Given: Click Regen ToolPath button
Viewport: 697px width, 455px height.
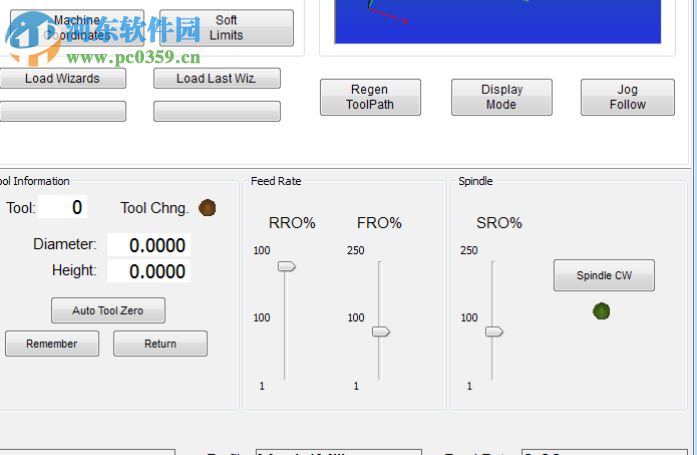Looking at the screenshot, I should click(x=370, y=97).
